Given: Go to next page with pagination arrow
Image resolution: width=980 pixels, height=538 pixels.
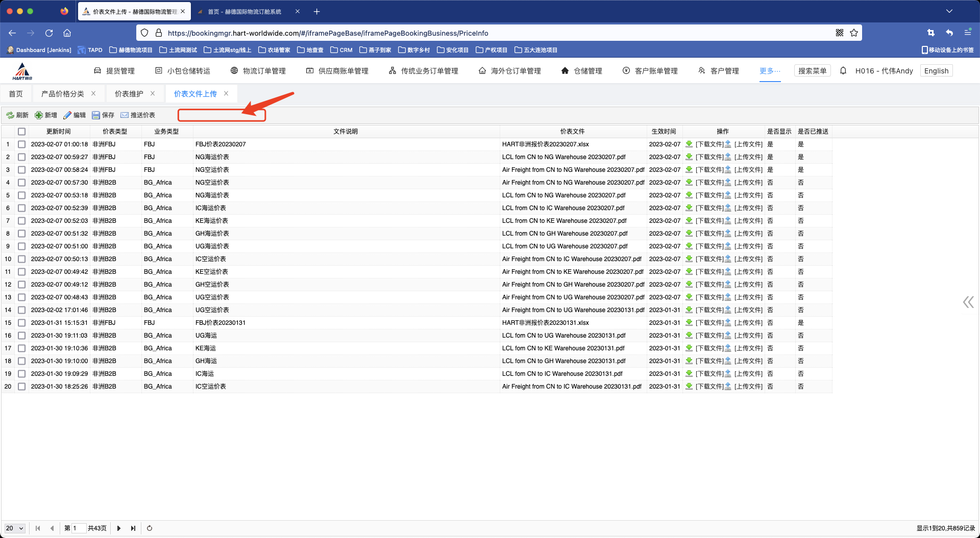Looking at the screenshot, I should coord(119,528).
